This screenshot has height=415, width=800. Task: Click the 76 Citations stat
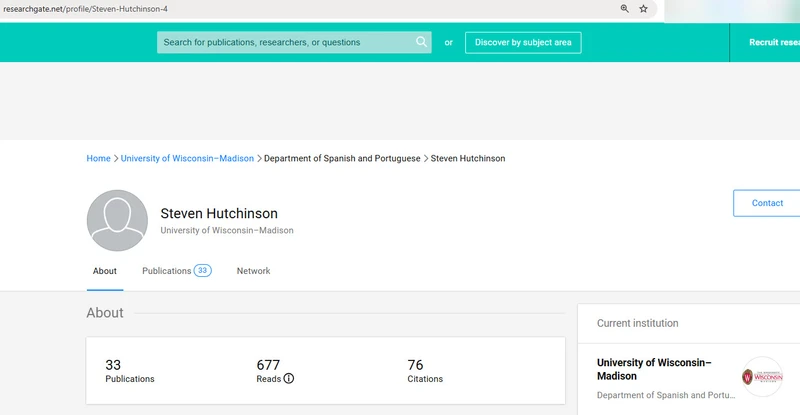click(425, 371)
